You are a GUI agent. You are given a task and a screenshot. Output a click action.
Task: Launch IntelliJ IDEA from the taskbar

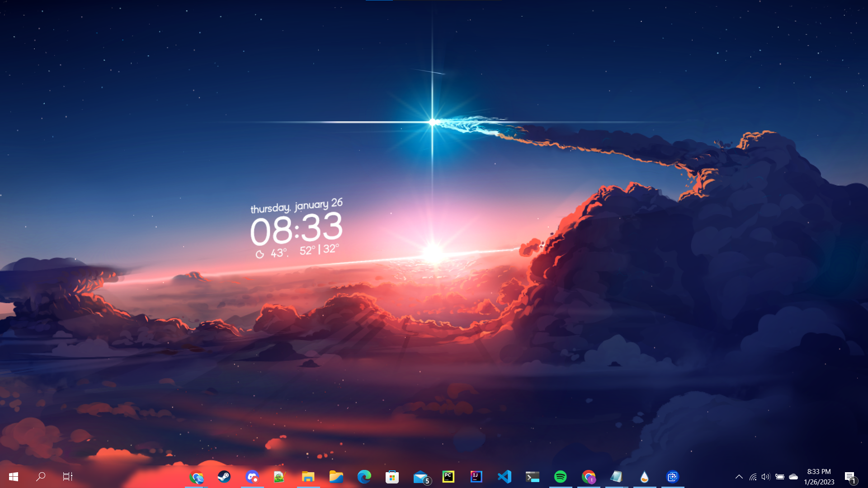point(476,477)
